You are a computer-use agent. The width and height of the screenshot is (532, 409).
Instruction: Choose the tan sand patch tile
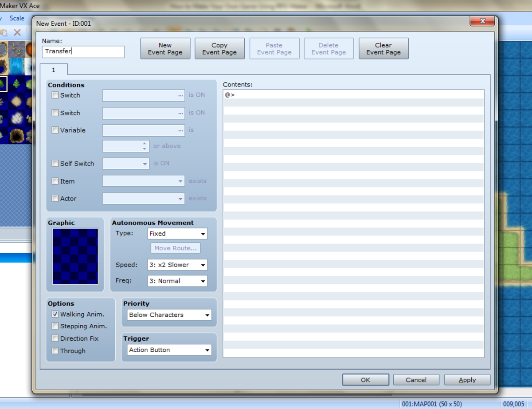point(17,101)
